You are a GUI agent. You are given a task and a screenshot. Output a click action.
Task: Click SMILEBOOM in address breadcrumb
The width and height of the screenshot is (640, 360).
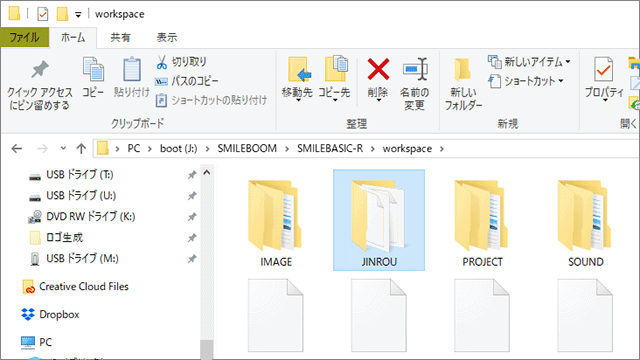click(x=247, y=149)
